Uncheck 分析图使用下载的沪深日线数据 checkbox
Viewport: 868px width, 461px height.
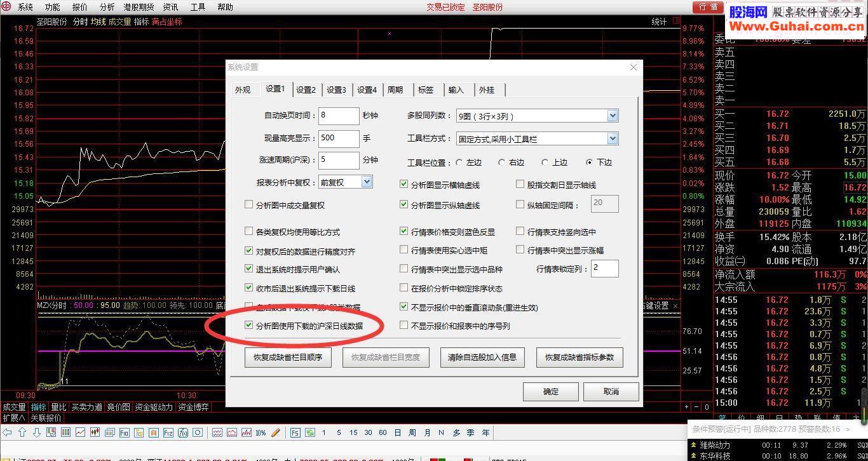[x=249, y=325]
